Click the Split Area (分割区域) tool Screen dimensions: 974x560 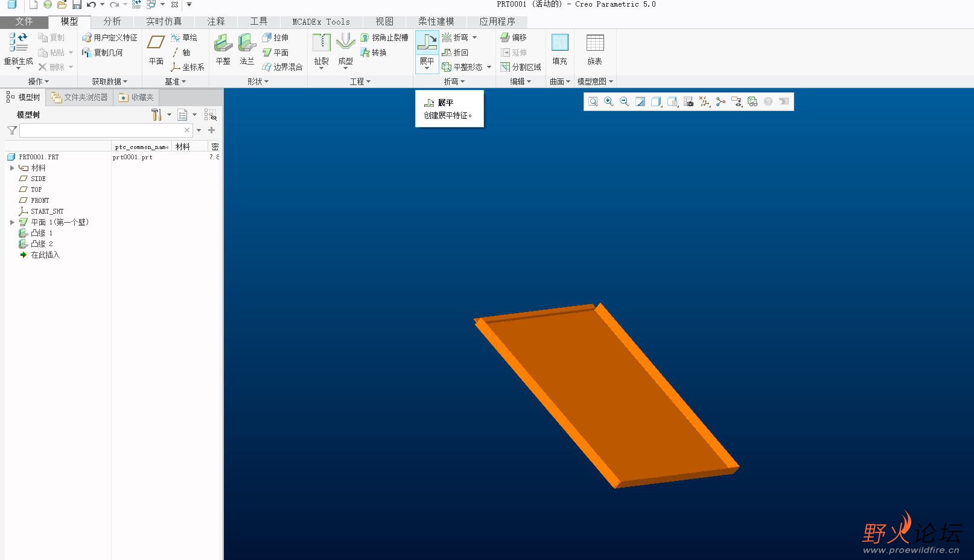coord(521,67)
